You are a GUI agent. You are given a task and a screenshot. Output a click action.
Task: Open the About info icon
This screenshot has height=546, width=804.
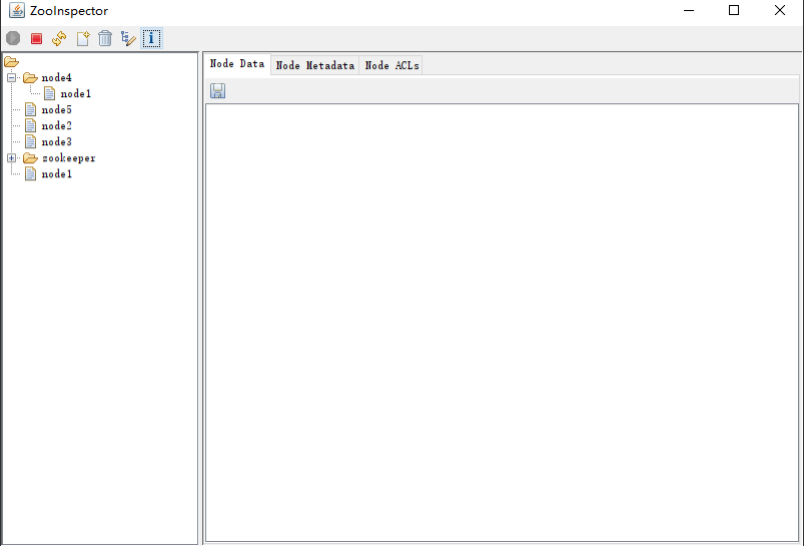coord(151,38)
